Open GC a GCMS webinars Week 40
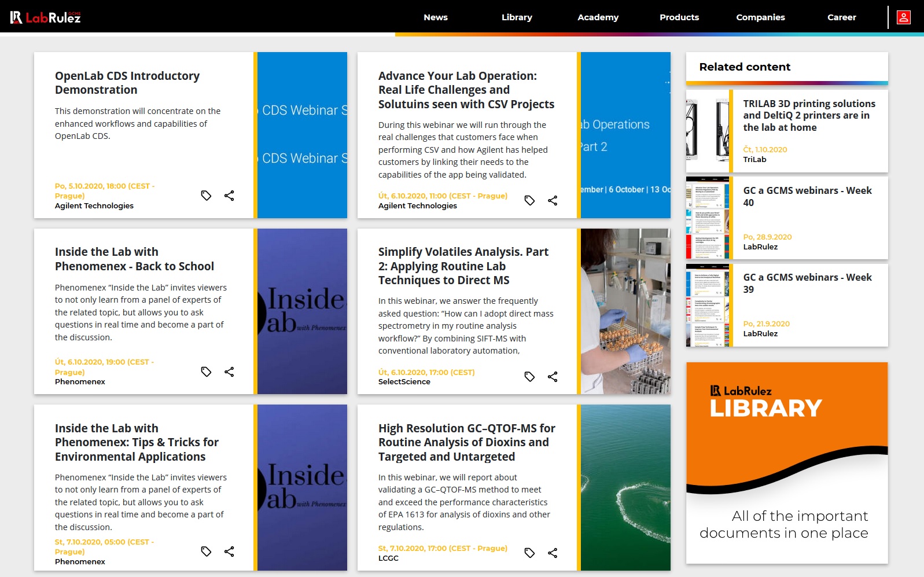Screen dimensions: 924x577 point(807,196)
